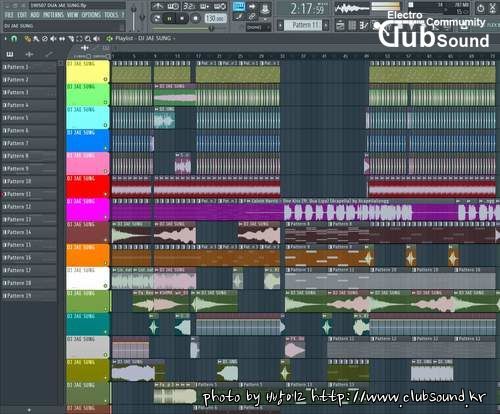This screenshot has width=500, height=414.
Task: Select the Slice tool
Action: coord(71,39)
